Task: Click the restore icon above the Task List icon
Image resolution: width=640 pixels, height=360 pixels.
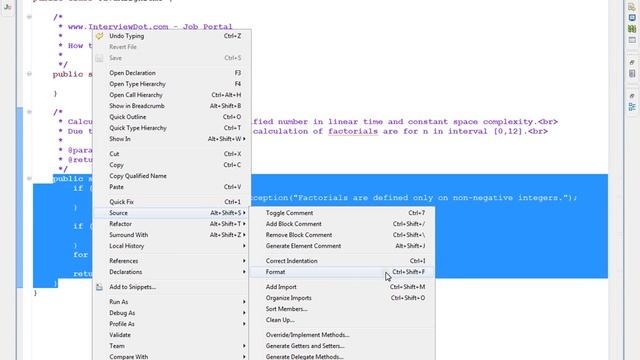Action: 632,62
